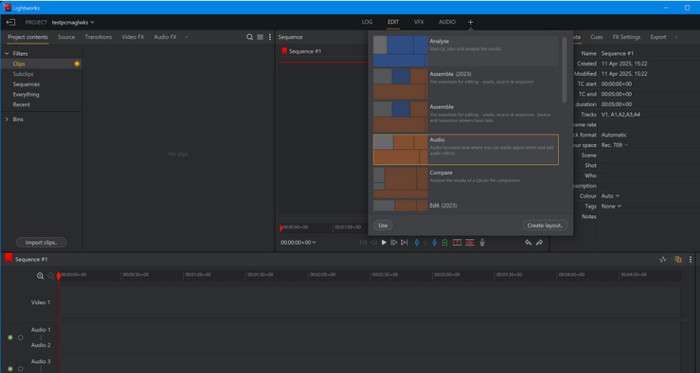Open search in Project contents panel

coord(250,37)
